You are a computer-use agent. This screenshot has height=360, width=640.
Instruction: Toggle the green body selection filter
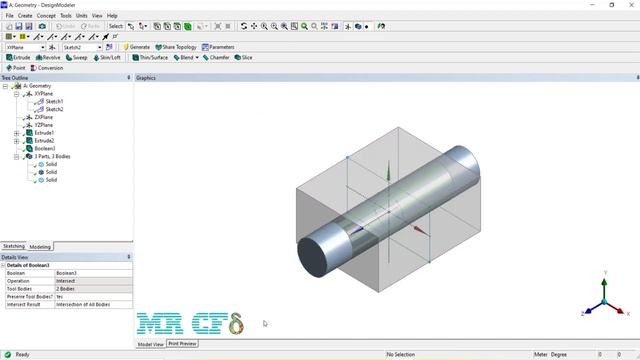188,26
